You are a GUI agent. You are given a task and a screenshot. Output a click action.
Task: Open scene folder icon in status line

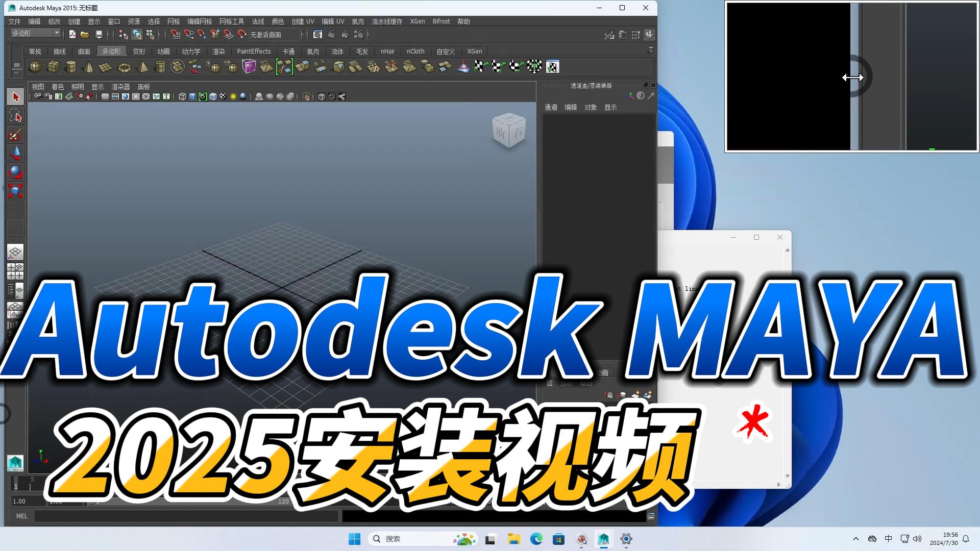[x=85, y=34]
